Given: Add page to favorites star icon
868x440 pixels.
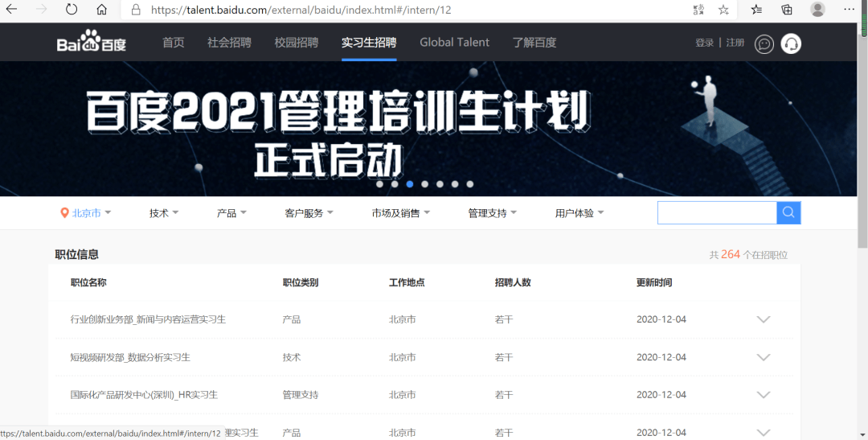Looking at the screenshot, I should coord(723,10).
